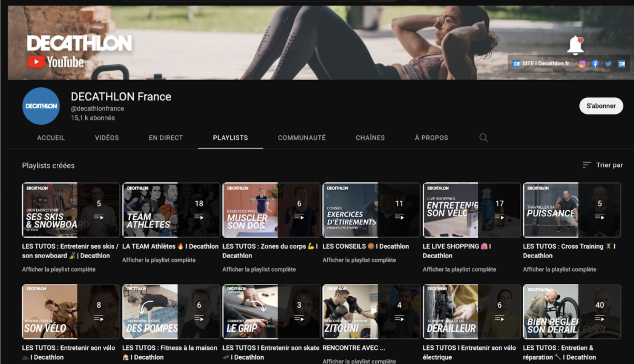Click the 15,1 k abonnés count
This screenshot has height=364, width=634.
click(x=93, y=118)
